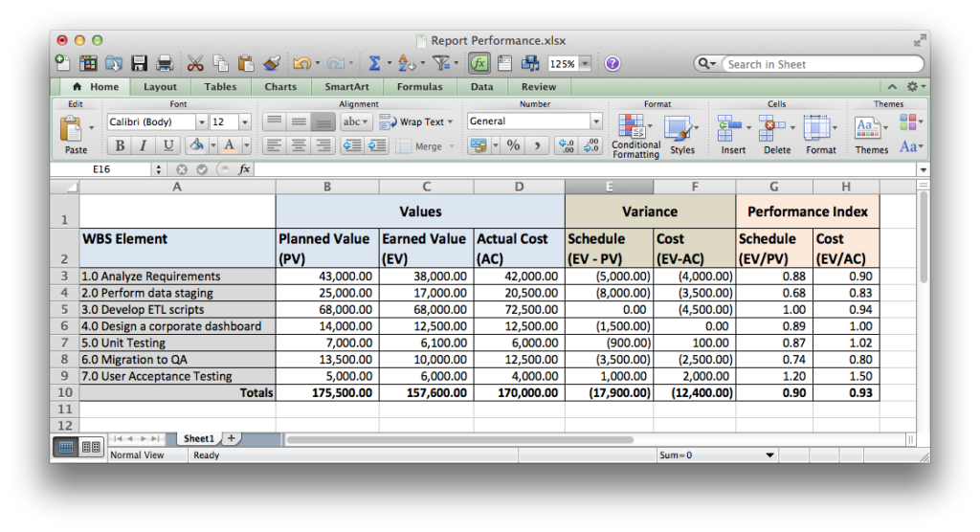The height and width of the screenshot is (532, 980).
Task: Click the Search in Sheet field
Action: [818, 64]
